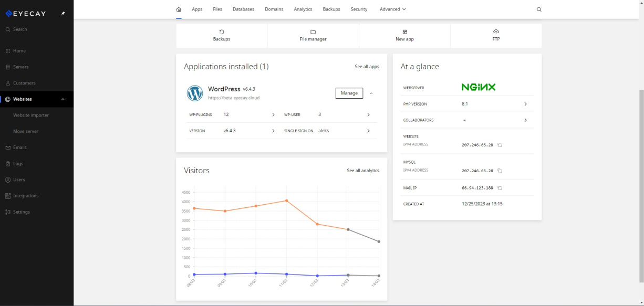Click the home icon tab in top navigation
Image resolution: width=644 pixels, height=306 pixels.
179,9
